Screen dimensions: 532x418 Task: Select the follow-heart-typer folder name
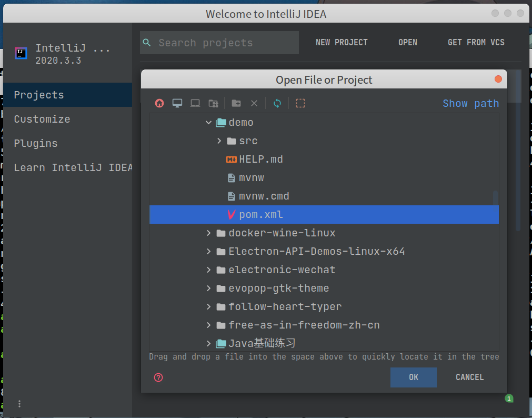pyautogui.click(x=285, y=306)
